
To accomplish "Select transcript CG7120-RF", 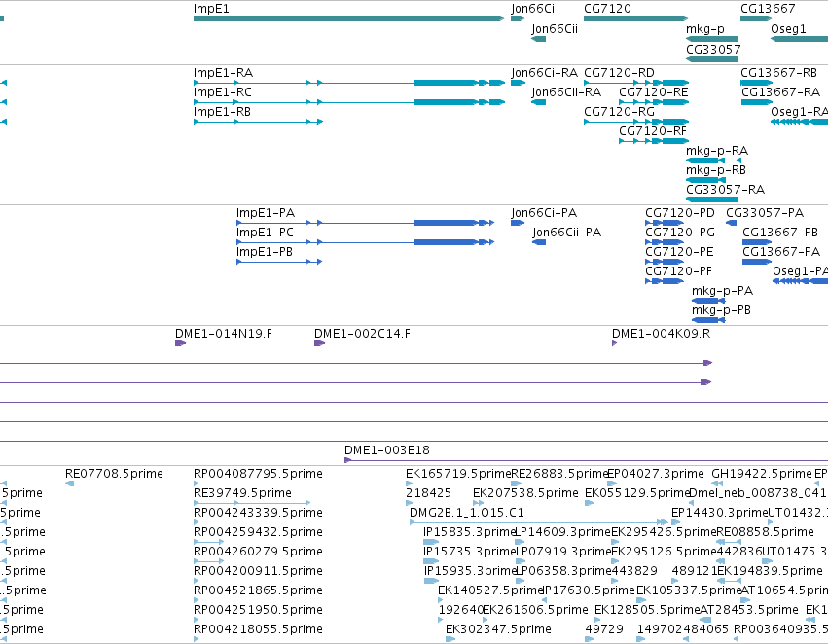I will (654, 141).
